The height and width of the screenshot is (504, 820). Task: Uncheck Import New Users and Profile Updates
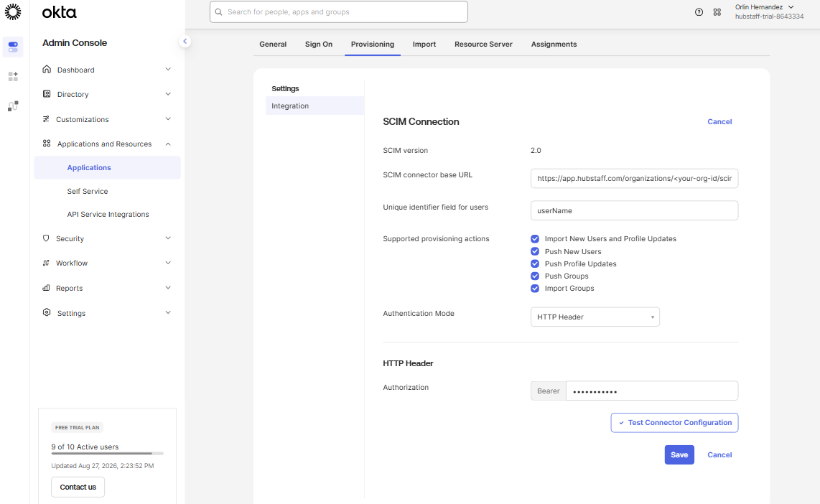(534, 239)
